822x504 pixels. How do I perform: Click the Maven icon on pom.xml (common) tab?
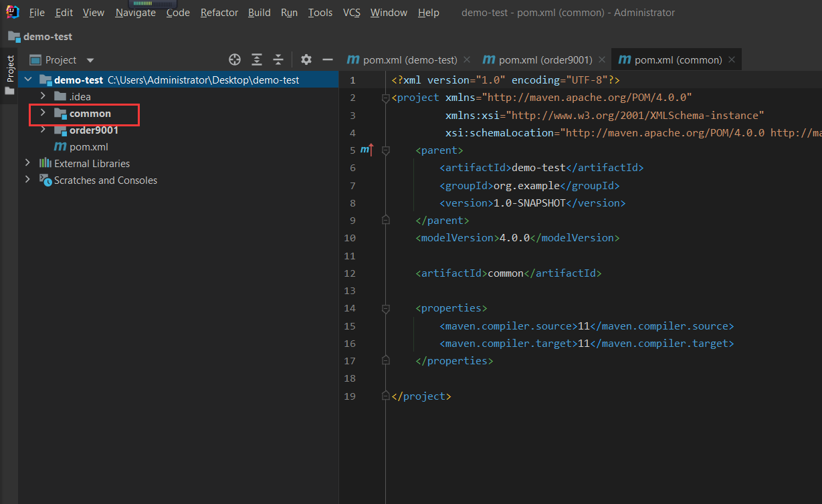[x=625, y=59]
